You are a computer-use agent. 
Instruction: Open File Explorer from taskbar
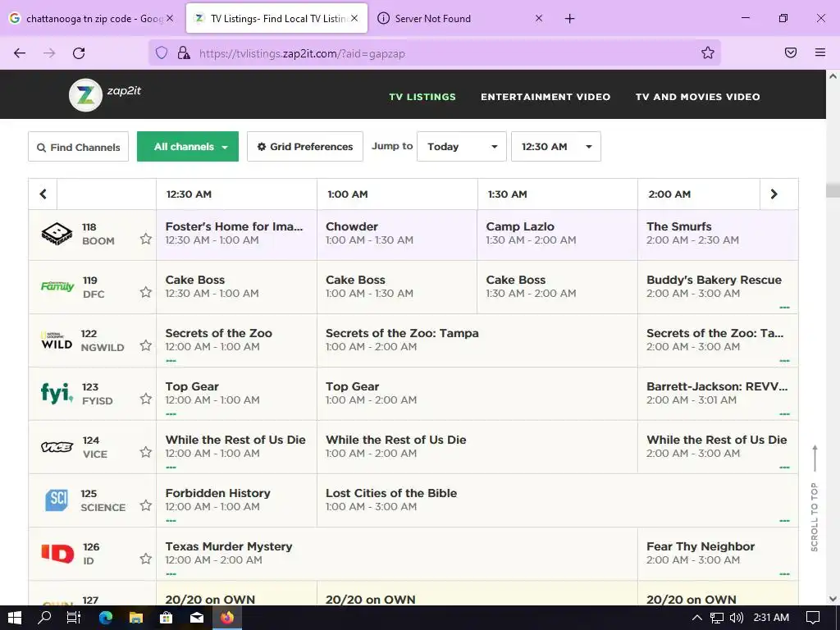136,618
